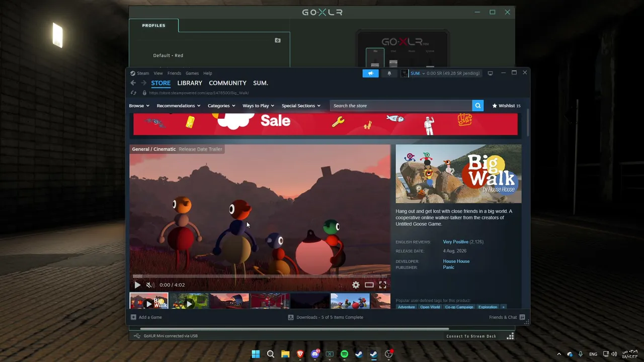Expand the Special Sections dropdown
The height and width of the screenshot is (362, 644).
[x=301, y=106]
